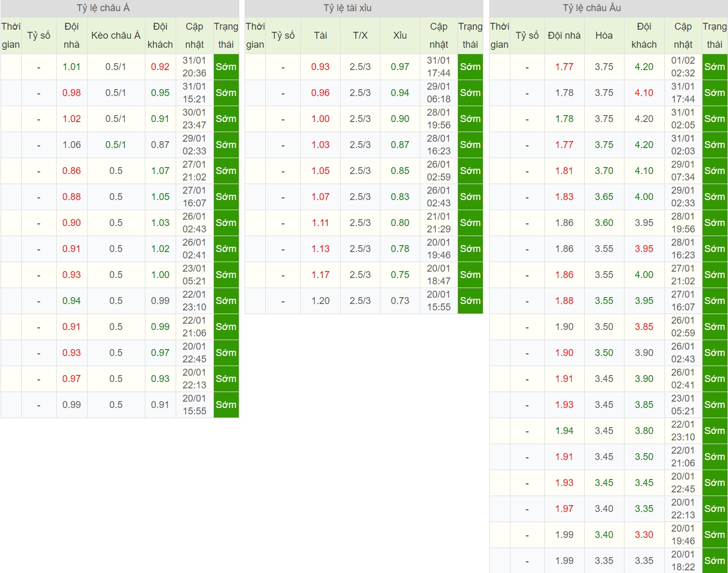728x573 pixels.
Task: Click the red 0.88 home odds value
Action: [x=72, y=197]
